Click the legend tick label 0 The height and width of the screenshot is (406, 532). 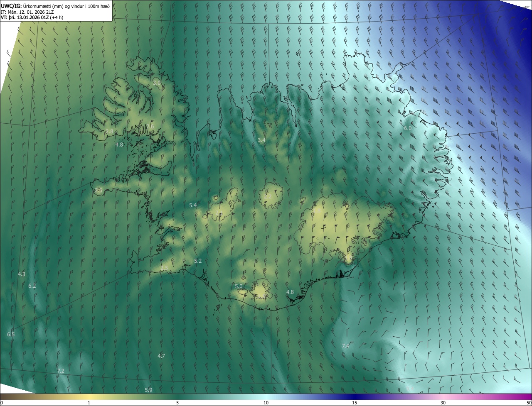(2, 403)
